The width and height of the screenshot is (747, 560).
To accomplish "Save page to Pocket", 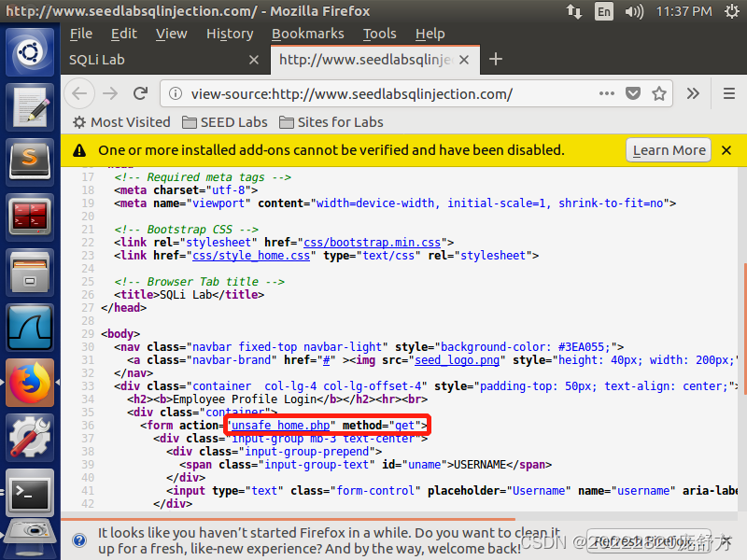I will (633, 93).
